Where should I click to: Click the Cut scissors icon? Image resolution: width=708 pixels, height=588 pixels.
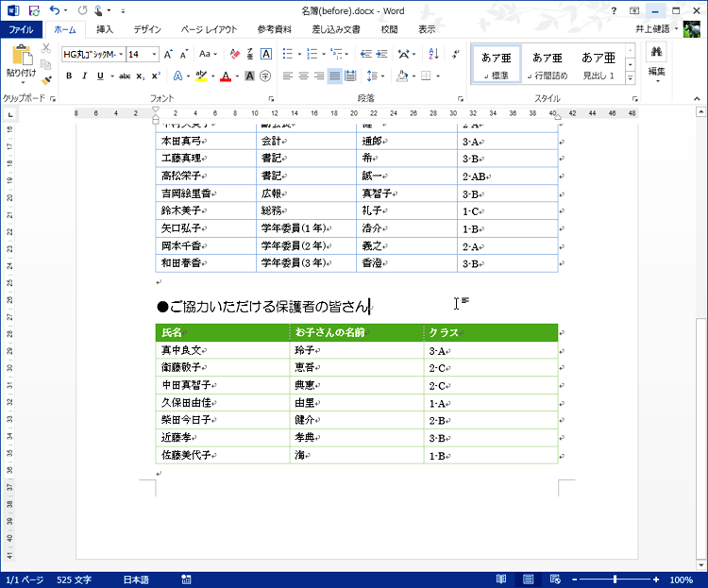[46, 48]
